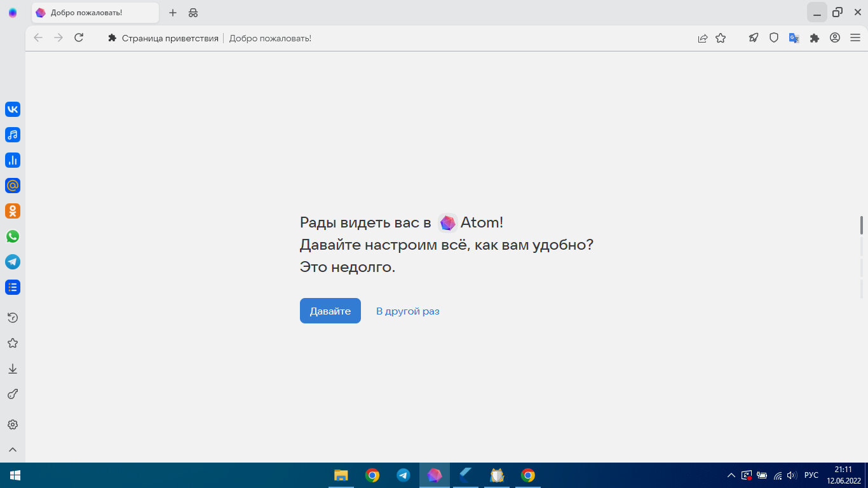Open downloads in the sidebar
Image resolution: width=868 pixels, height=488 pixels.
pyautogui.click(x=13, y=369)
